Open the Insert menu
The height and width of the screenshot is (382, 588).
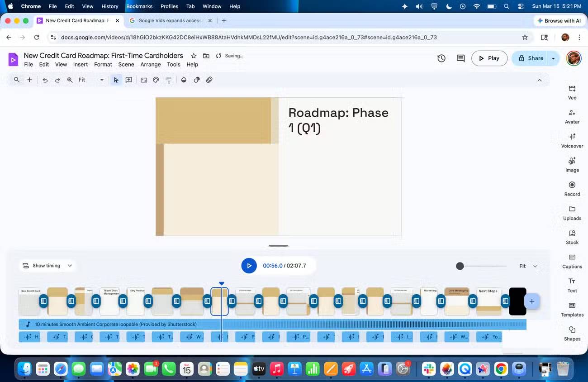pos(81,64)
